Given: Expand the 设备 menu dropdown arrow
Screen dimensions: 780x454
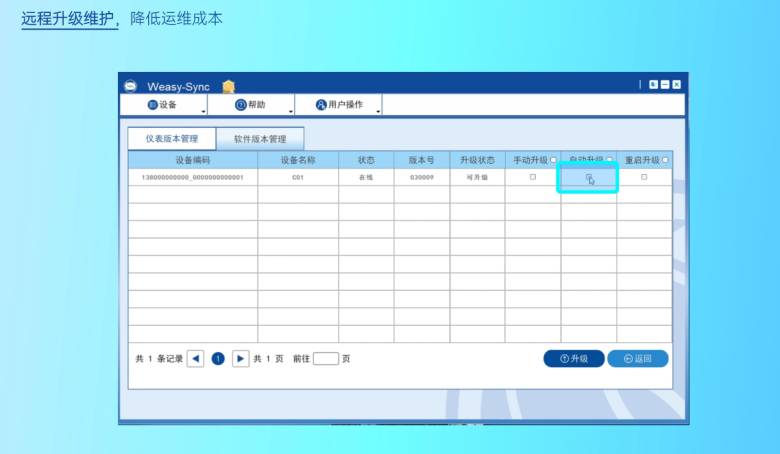Looking at the screenshot, I should tap(204, 111).
